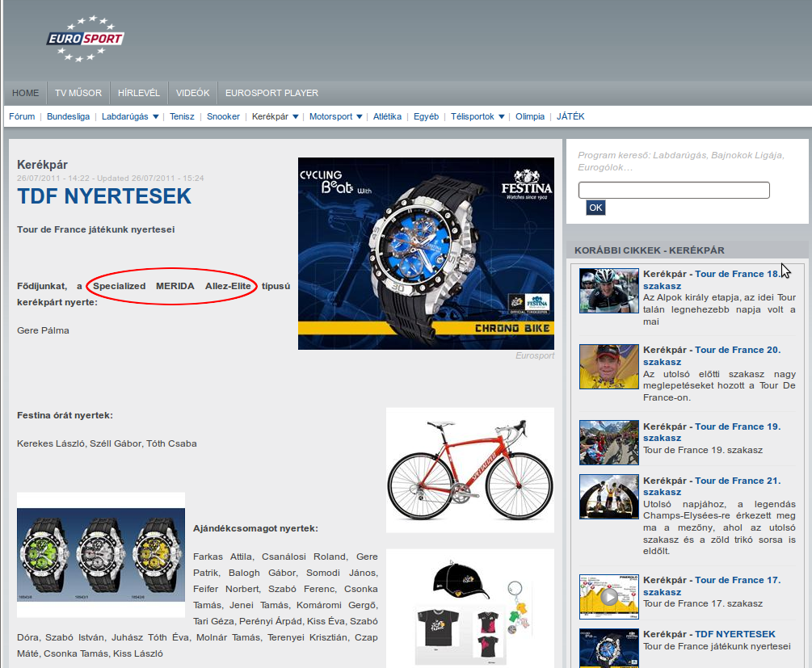Screen dimensions: 812x668
Task: Open the Bundesliga link
Action: [68, 116]
